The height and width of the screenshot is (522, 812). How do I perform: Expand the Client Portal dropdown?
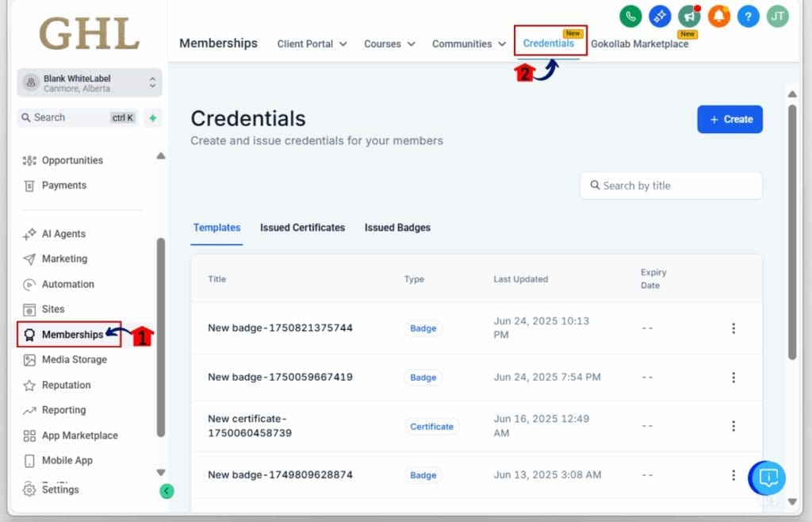(x=312, y=44)
